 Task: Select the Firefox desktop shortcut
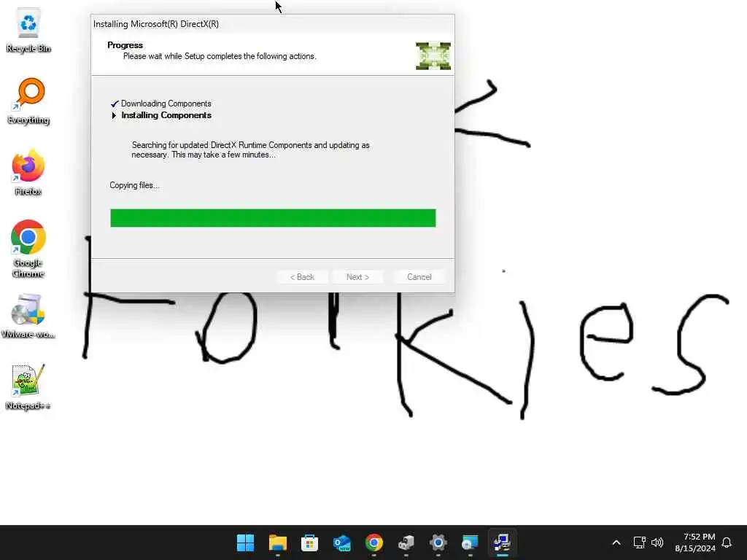[x=28, y=172]
